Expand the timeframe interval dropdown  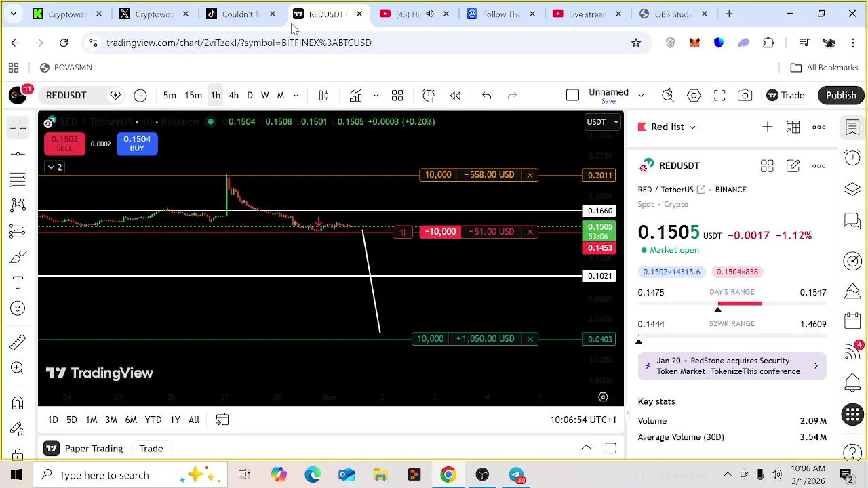pos(296,96)
